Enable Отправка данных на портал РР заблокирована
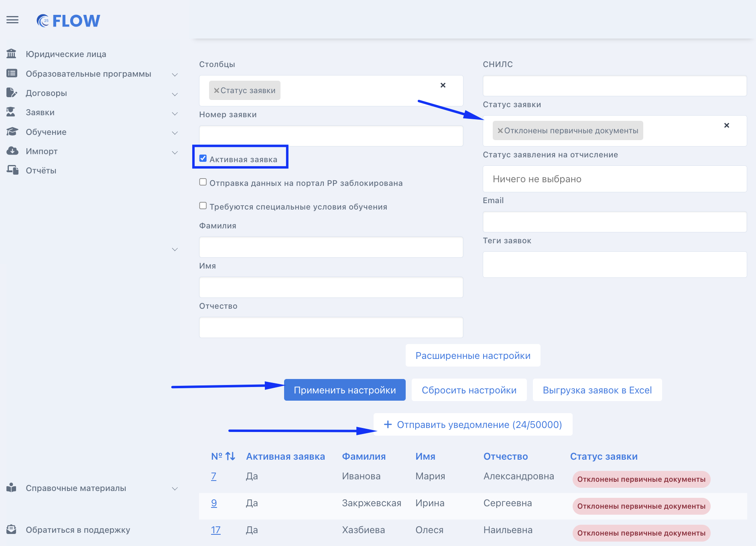The image size is (756, 546). click(x=203, y=182)
